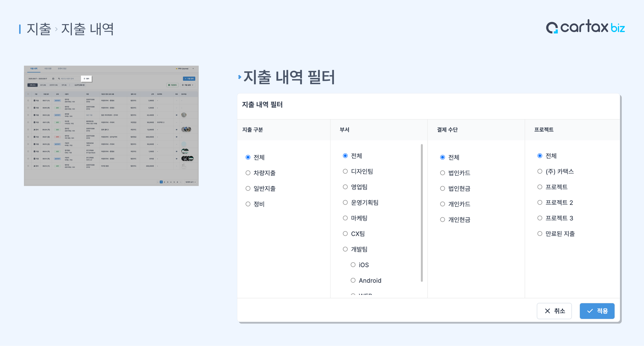Open the 10개씩 보기 page size dropdown
The width and height of the screenshot is (644, 346).
click(191, 182)
